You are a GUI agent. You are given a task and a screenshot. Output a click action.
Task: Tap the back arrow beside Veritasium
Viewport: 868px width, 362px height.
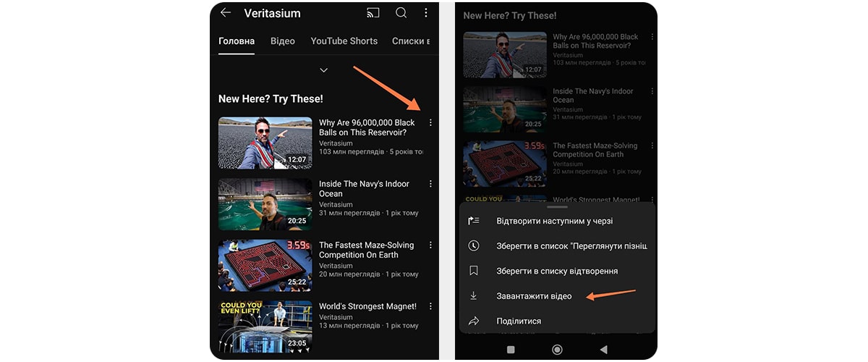[x=226, y=13]
